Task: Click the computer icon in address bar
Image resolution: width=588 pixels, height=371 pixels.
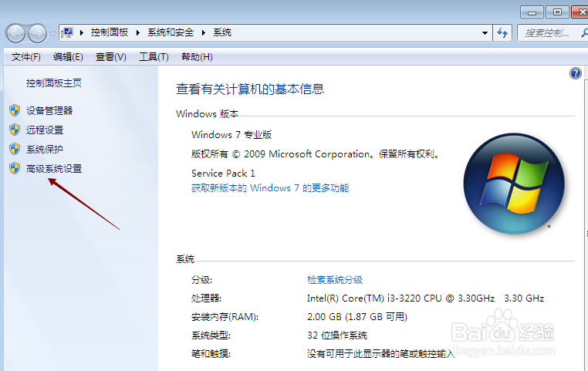Action: pyautogui.click(x=67, y=32)
